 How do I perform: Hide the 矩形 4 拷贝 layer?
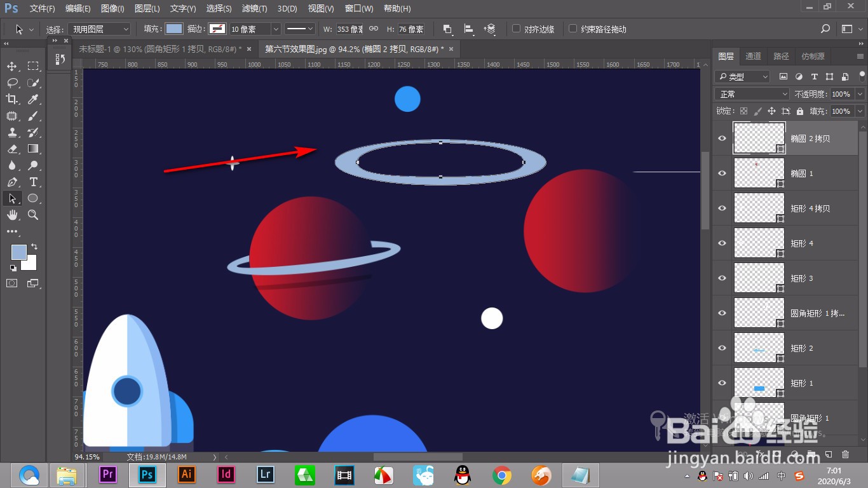click(x=722, y=208)
